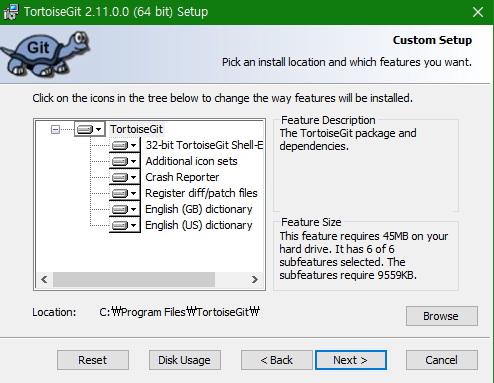Collapse the TortoiseGit tree node
494x383 pixels.
55,129
